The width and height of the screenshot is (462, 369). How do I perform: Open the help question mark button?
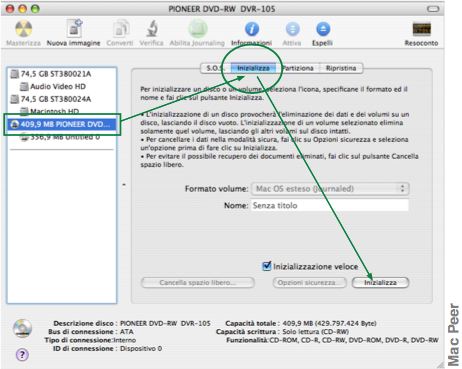point(22,355)
